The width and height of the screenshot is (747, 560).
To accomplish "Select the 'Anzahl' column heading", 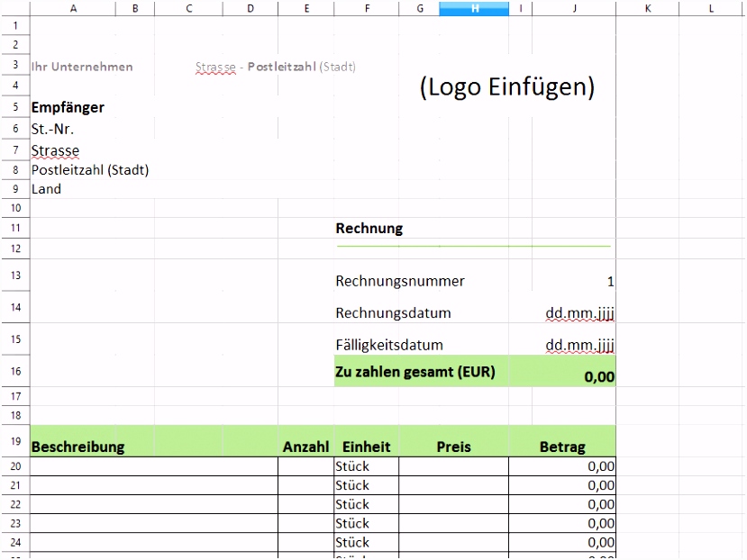I will click(x=305, y=447).
